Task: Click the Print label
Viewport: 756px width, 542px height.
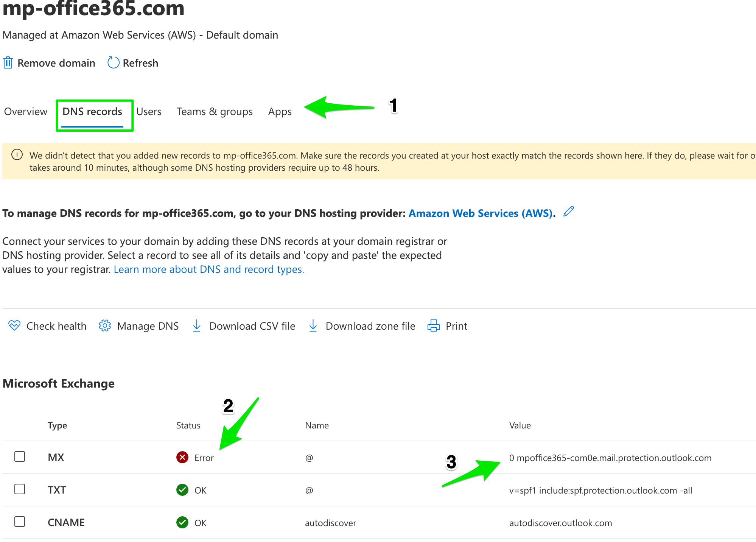Action: [456, 326]
